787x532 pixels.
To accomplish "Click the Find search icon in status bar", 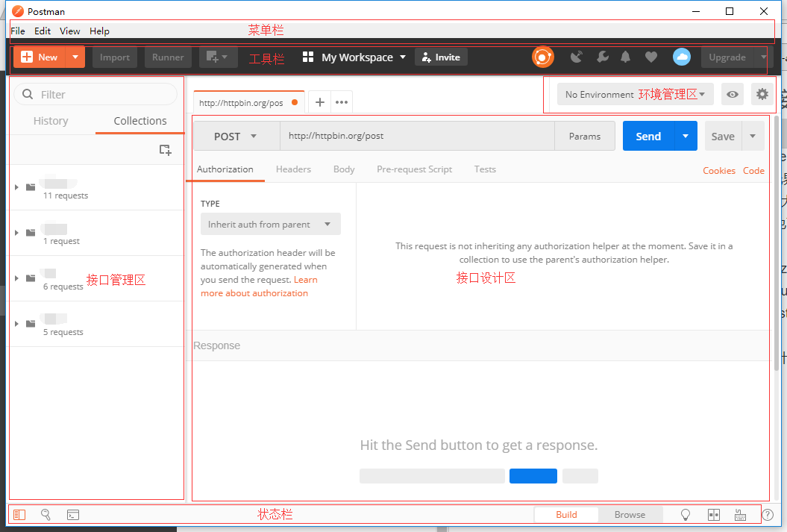I will (x=46, y=514).
